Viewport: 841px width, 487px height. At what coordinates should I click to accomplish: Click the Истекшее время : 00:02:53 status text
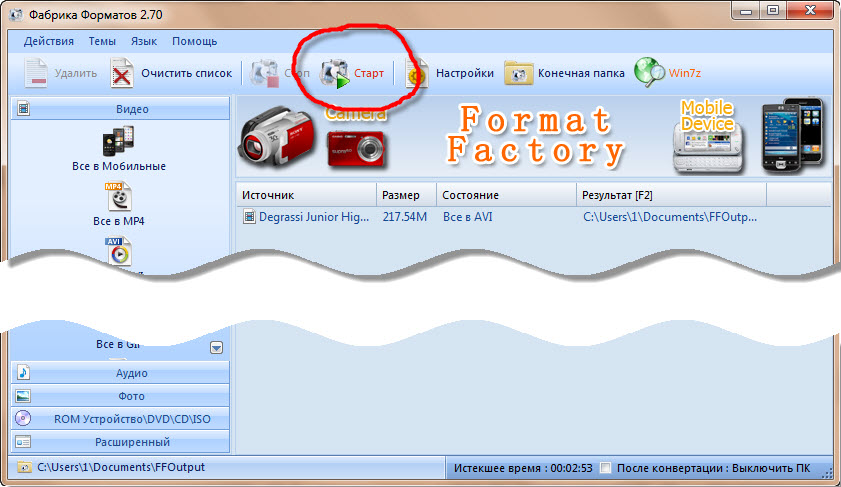coord(523,468)
